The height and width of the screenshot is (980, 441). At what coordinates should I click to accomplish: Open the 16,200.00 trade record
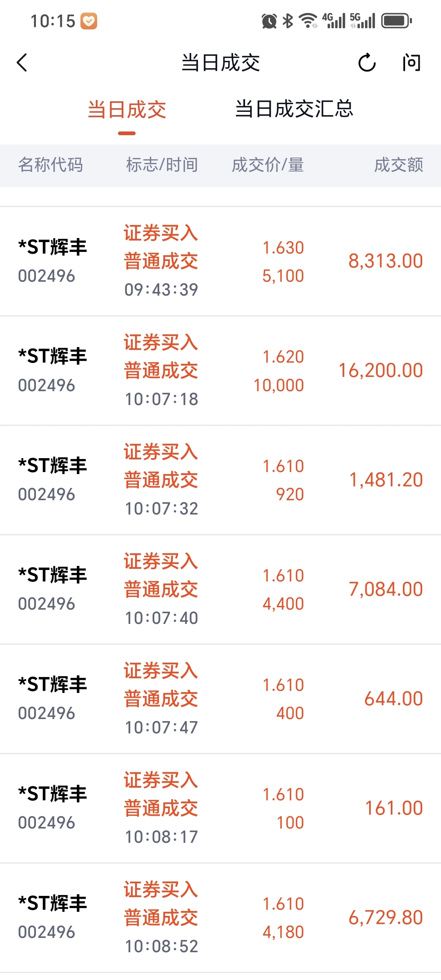point(220,371)
